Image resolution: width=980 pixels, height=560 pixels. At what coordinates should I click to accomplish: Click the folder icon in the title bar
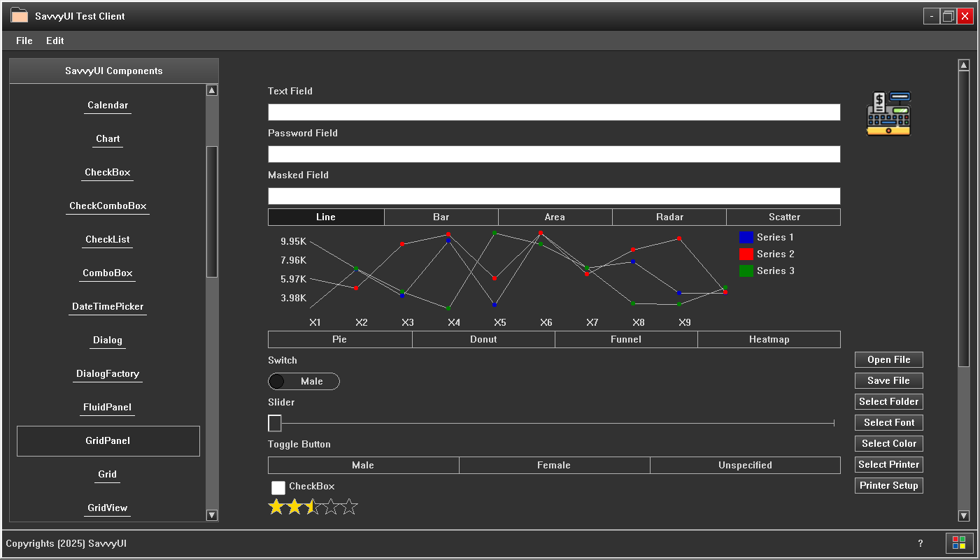pos(20,15)
